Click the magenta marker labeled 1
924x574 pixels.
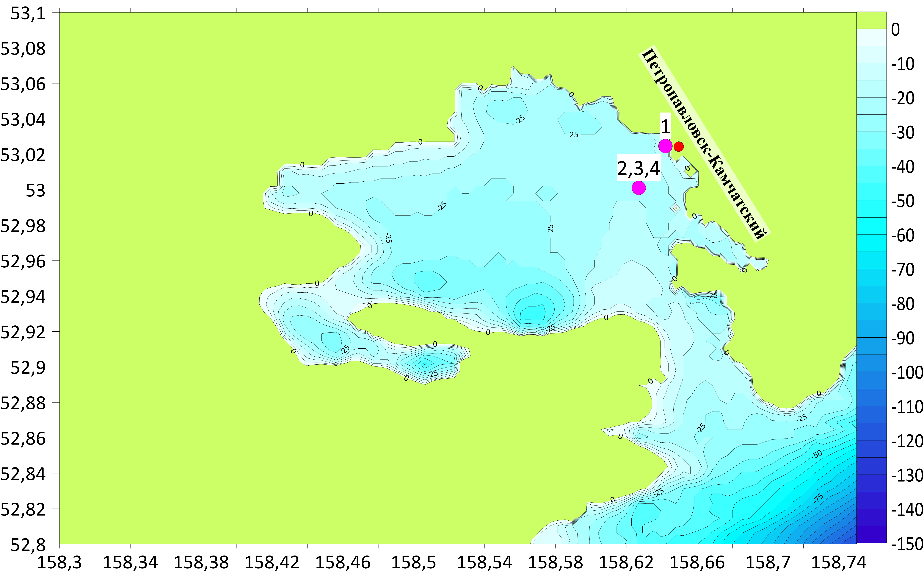click(x=665, y=146)
